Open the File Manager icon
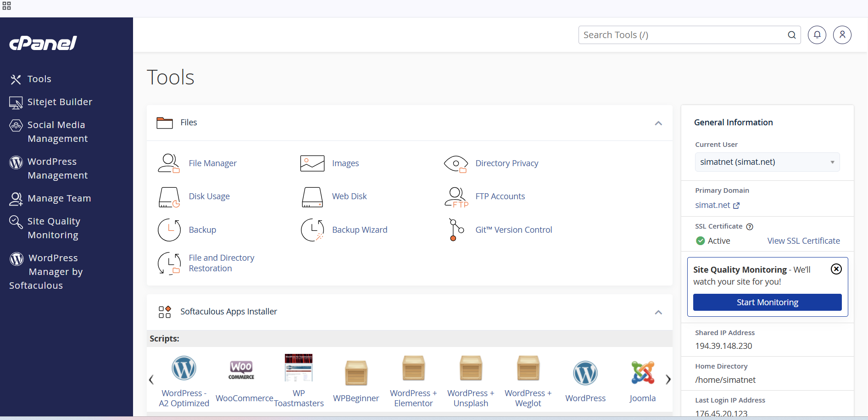 [168, 163]
